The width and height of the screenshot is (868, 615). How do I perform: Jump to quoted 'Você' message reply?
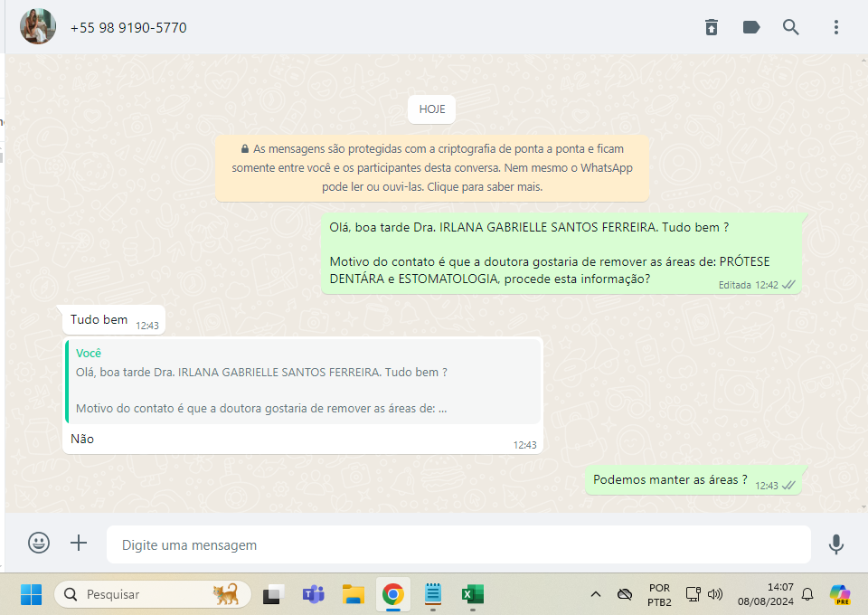[x=304, y=381]
